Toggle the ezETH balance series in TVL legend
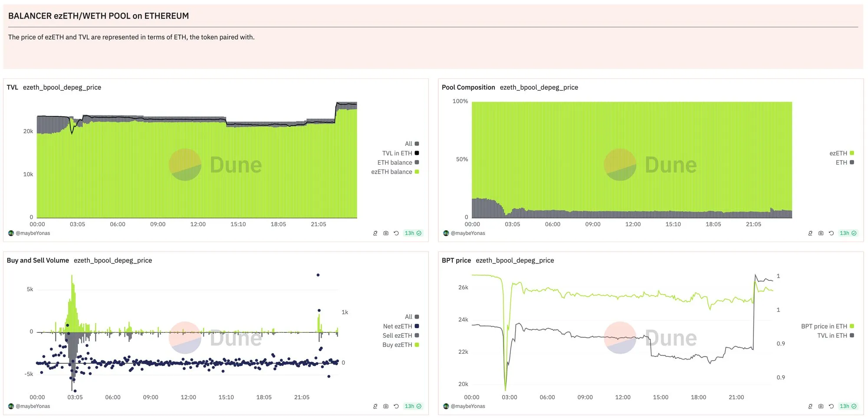The height and width of the screenshot is (418, 868). click(395, 172)
